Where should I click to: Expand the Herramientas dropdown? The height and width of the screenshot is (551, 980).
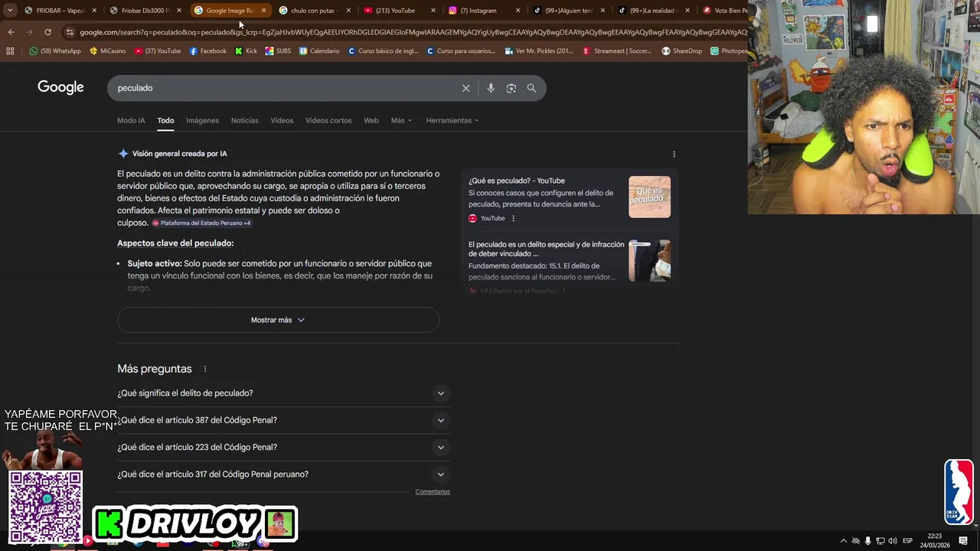point(452,120)
